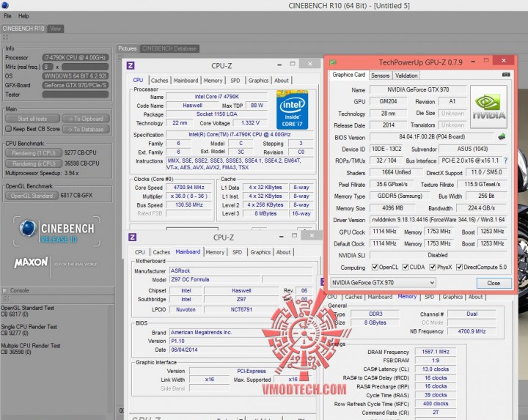Image resolution: width=528 pixels, height=420 pixels.
Task: Open Graphics tab in Memory CPU-Z window
Action: 452,297
